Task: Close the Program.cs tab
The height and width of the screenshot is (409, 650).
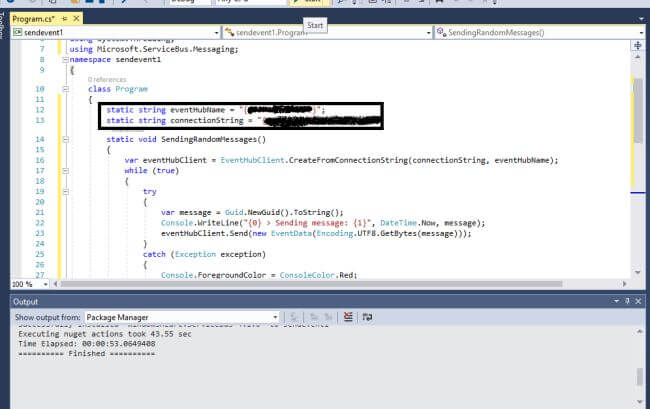Action: [x=76, y=19]
